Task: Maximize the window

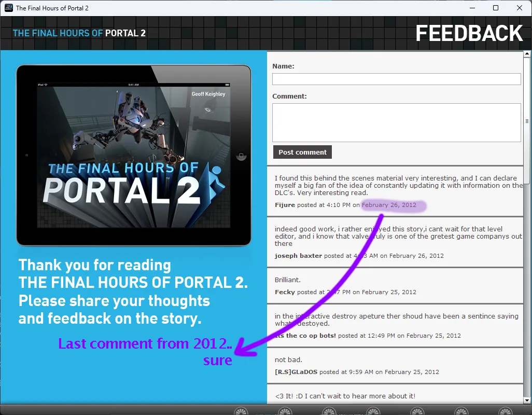Action: [x=496, y=8]
